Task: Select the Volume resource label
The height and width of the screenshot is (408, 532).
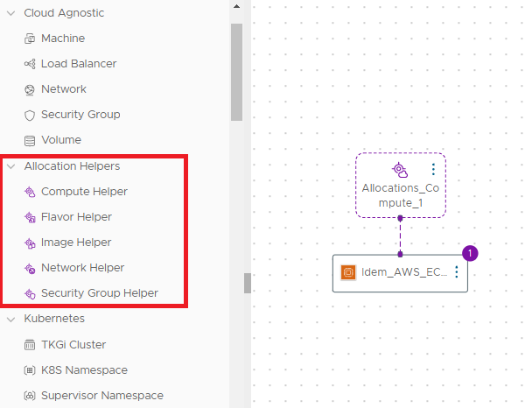Action: click(61, 140)
